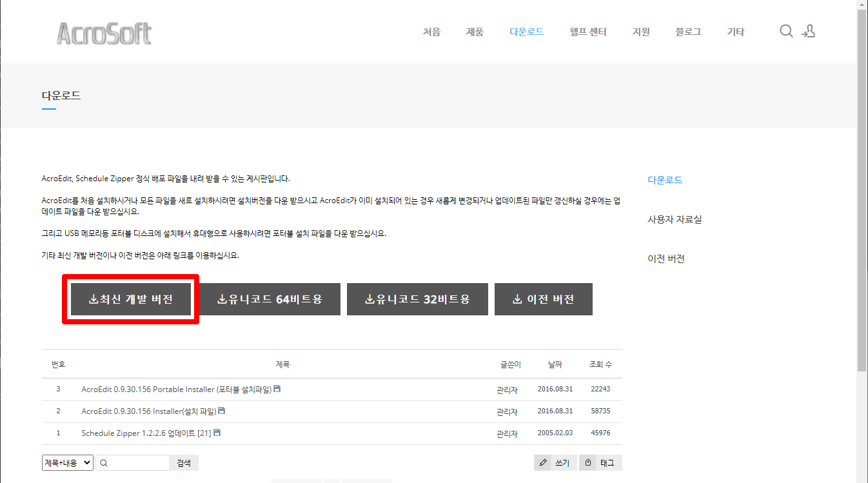Download the 유니코드 64비트용 version
868x483 pixels.
[x=270, y=299]
